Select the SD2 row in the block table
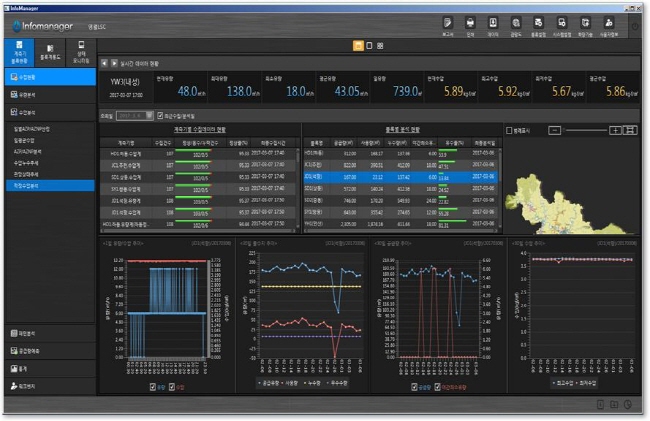Screen dimensions: 650x421 (400, 201)
